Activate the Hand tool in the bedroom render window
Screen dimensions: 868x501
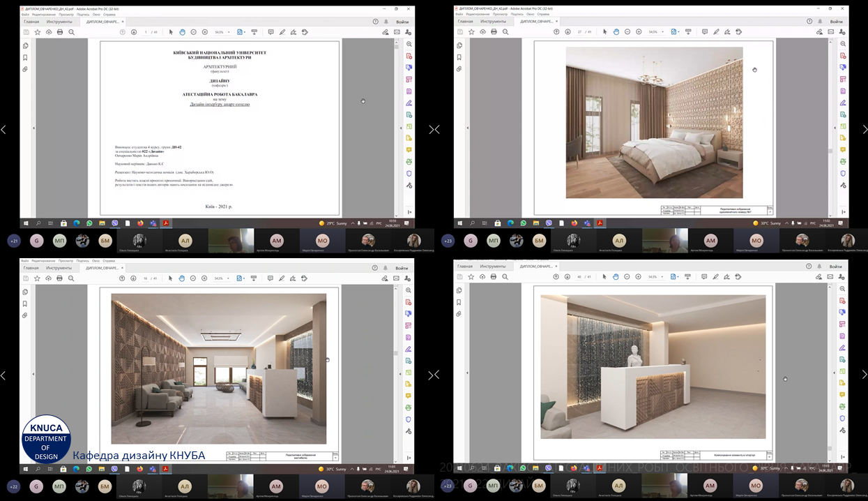616,32
